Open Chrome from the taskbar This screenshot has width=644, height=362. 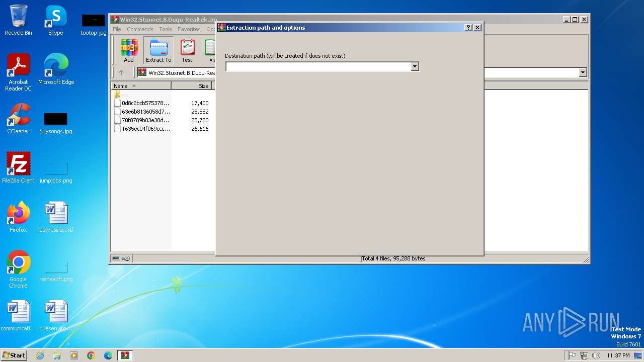[x=91, y=355]
